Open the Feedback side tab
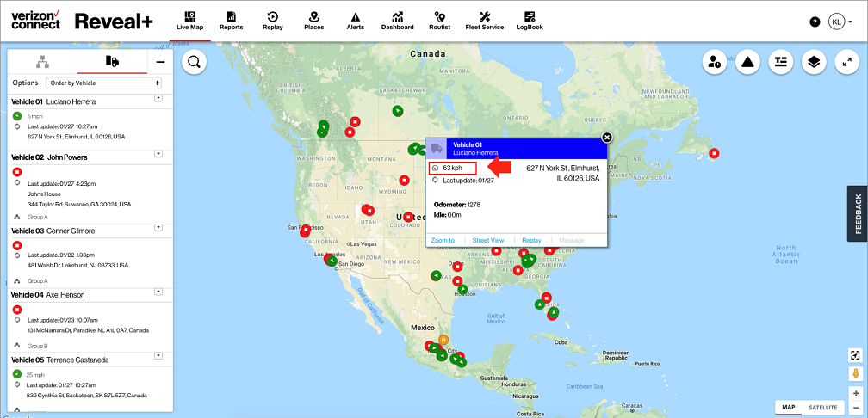The width and height of the screenshot is (868, 418). 858,213
